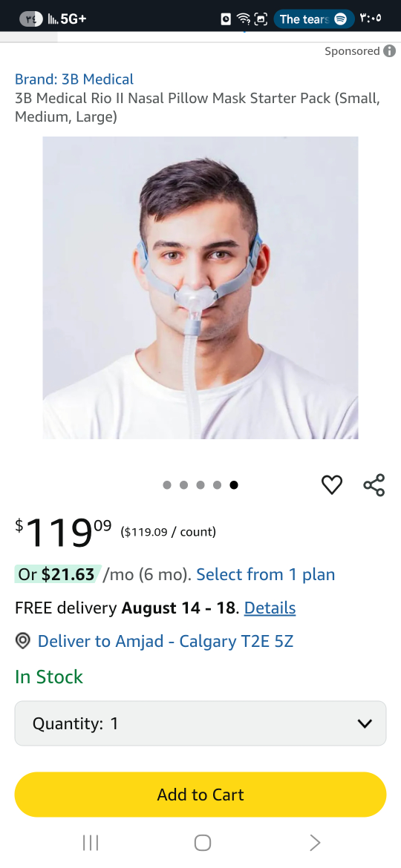Screen dimensions: 401x868
Task: Select the fourth image carousel dot
Action: point(217,485)
